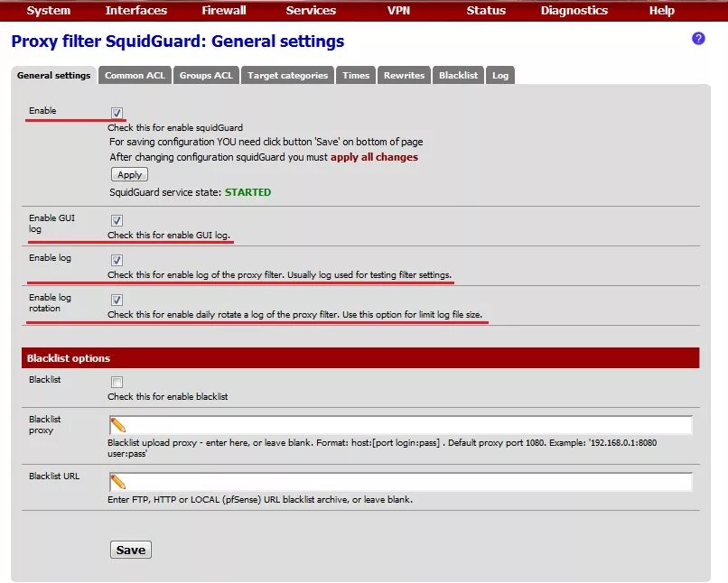Focus the Blacklist proxy input field
The width and height of the screenshot is (728, 583).
pyautogui.click(x=401, y=425)
